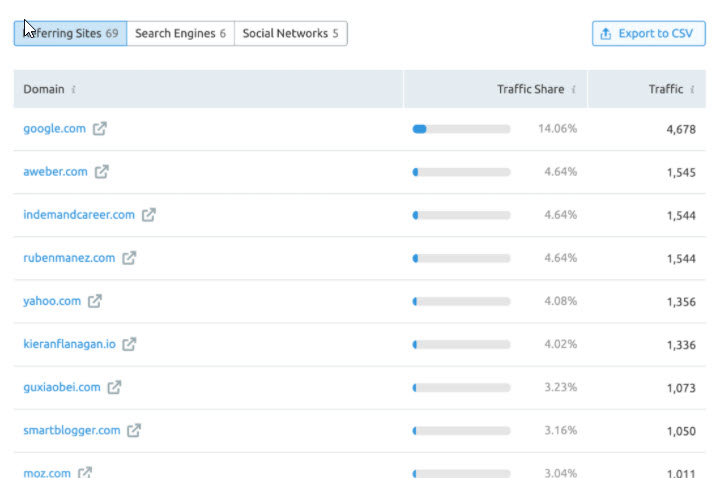Select 3.16% traffic share value
This screenshot has width=717, height=478.
point(561,430)
